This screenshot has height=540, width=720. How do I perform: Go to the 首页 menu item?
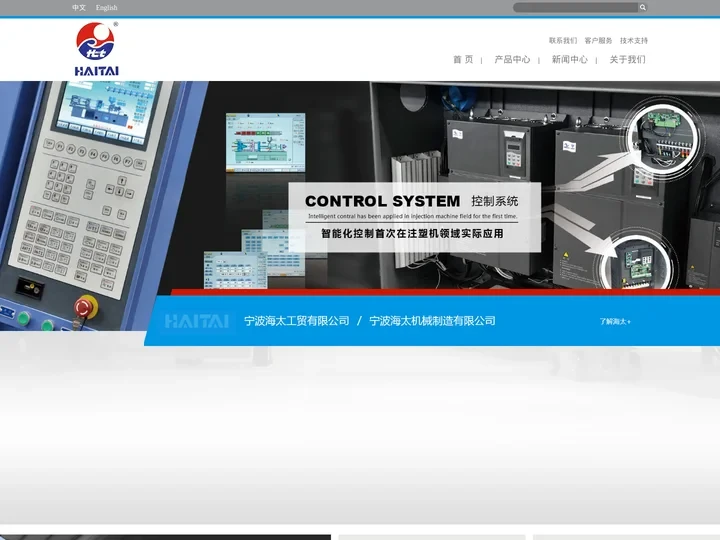(463, 59)
